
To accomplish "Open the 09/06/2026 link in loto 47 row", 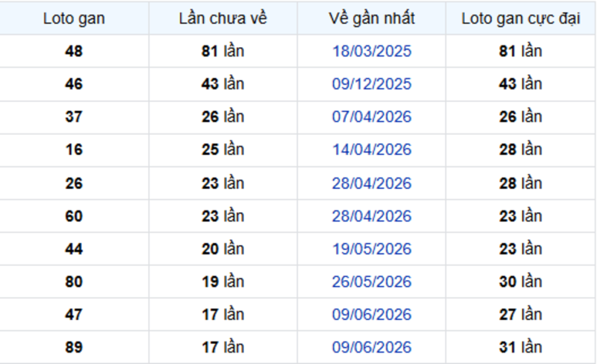I will click(x=371, y=314).
